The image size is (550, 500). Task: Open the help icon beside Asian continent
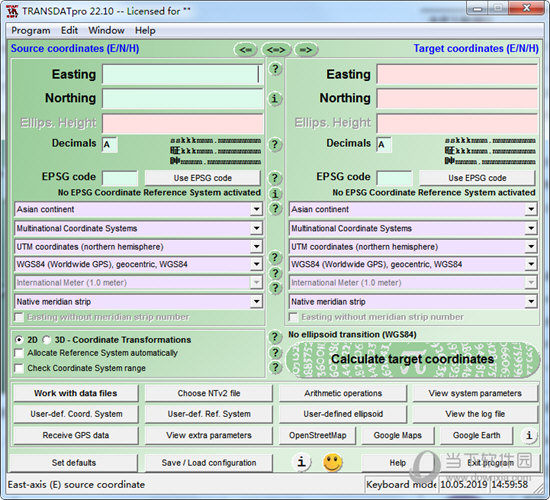[275, 209]
